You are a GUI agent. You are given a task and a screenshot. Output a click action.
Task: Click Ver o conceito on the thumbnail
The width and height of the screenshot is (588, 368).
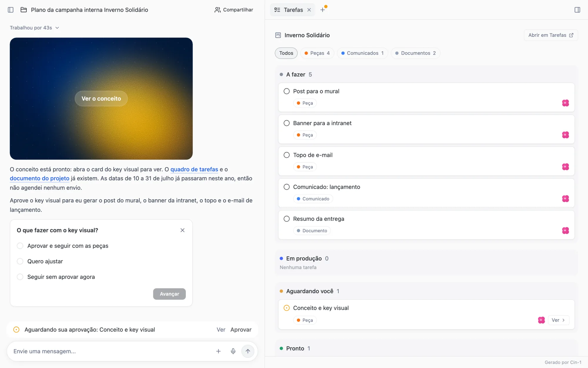[101, 99]
